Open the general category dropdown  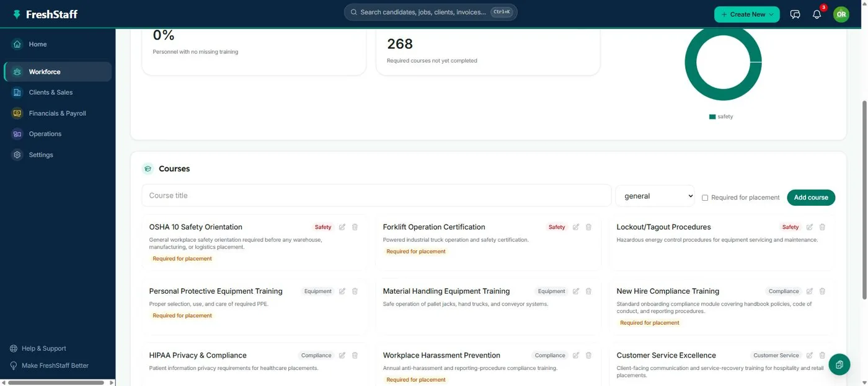click(x=655, y=196)
